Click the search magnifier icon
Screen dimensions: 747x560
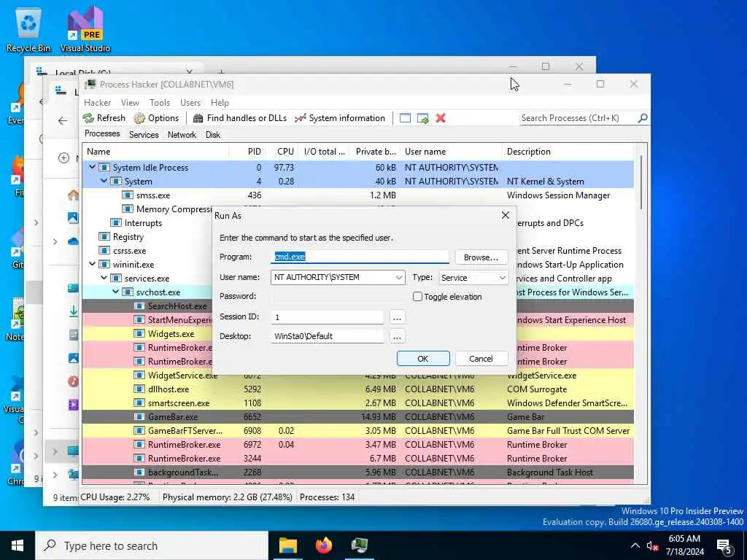click(643, 117)
